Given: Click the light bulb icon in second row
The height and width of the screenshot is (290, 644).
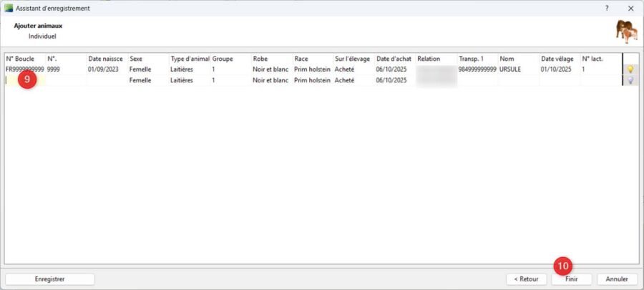Looking at the screenshot, I should click(630, 81).
